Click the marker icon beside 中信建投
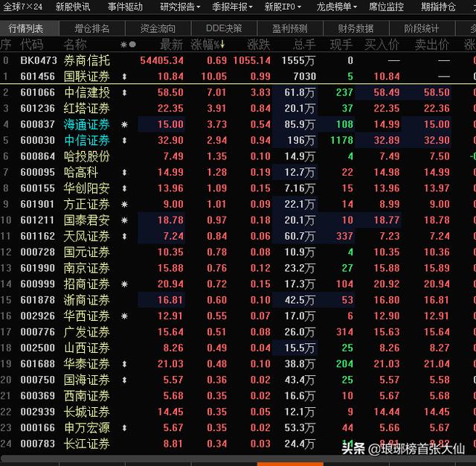Viewport: 476px width, 466px height. pyautogui.click(x=124, y=92)
